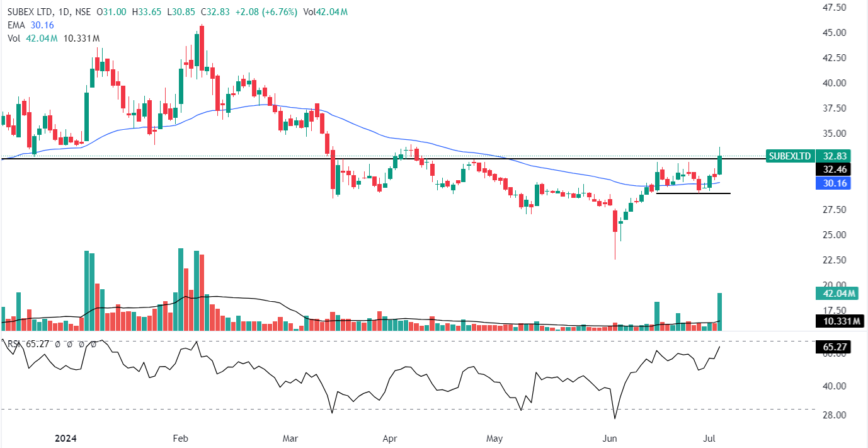Click the last green breakout candle
This screenshot has width=868, height=448.
719,164
